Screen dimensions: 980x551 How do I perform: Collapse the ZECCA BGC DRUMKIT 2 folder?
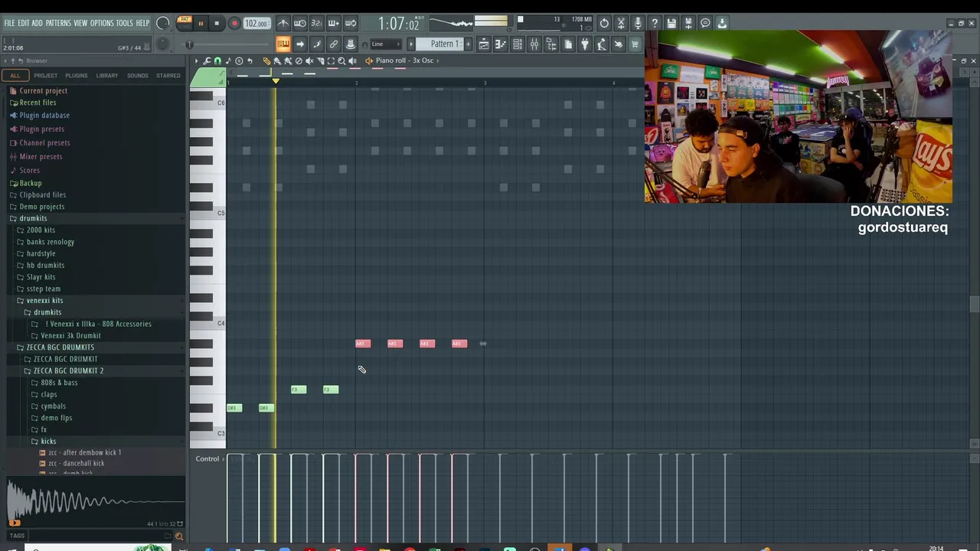click(68, 370)
